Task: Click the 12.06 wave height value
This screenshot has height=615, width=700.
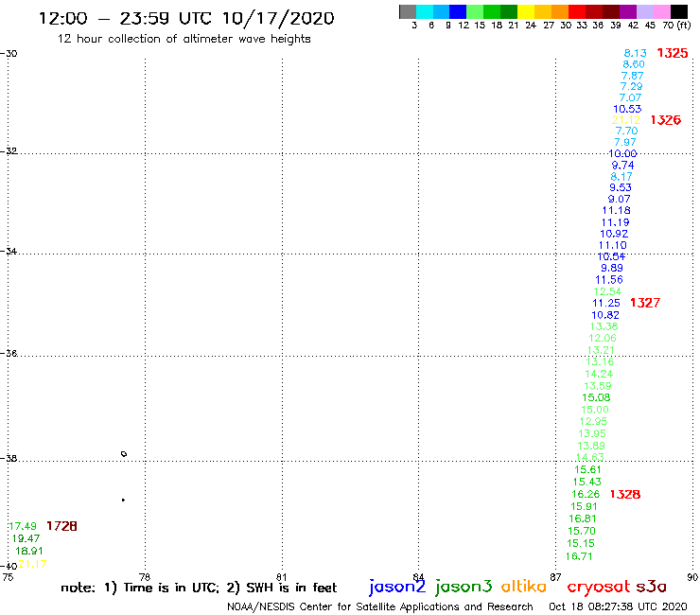Action: point(603,338)
